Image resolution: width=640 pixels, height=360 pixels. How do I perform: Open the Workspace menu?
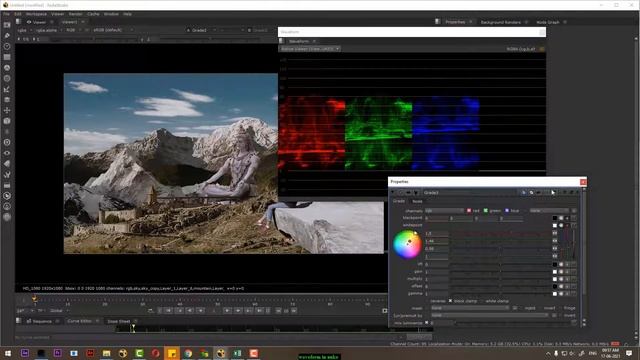[x=36, y=14]
